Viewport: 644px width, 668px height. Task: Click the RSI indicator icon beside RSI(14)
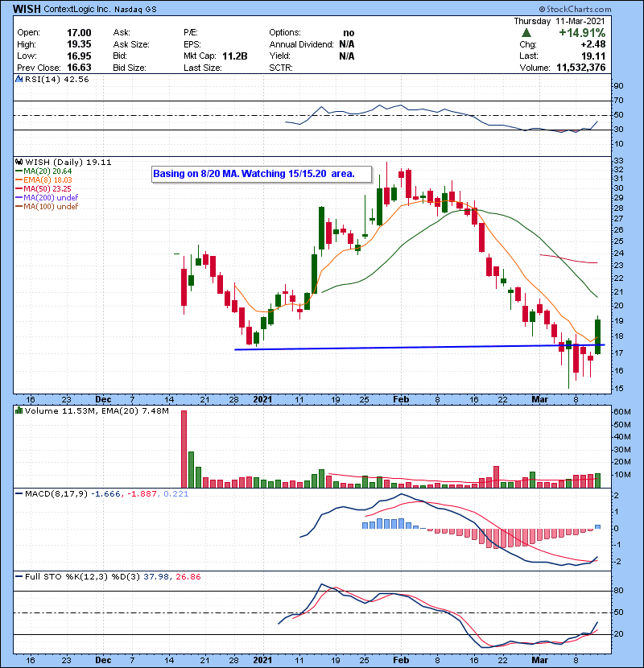coord(19,79)
